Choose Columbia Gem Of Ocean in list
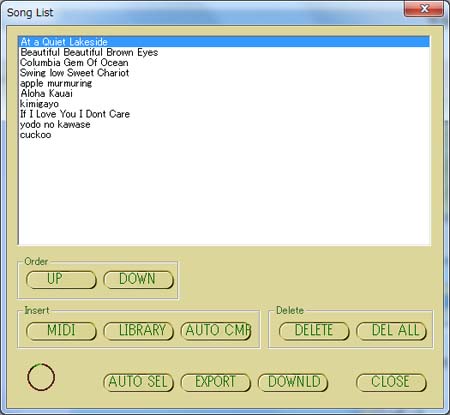The width and height of the screenshot is (450, 415). coord(224,63)
